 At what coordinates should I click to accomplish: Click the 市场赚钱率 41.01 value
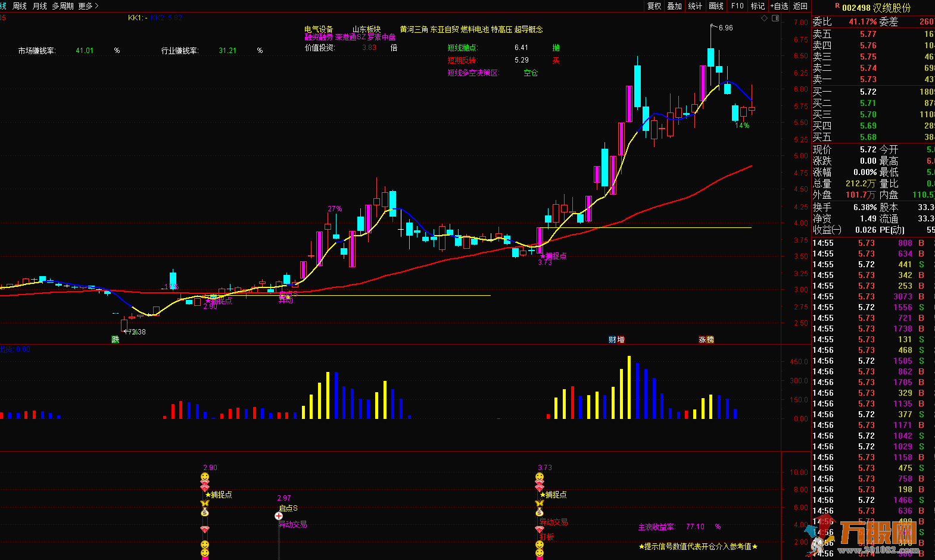(85, 51)
